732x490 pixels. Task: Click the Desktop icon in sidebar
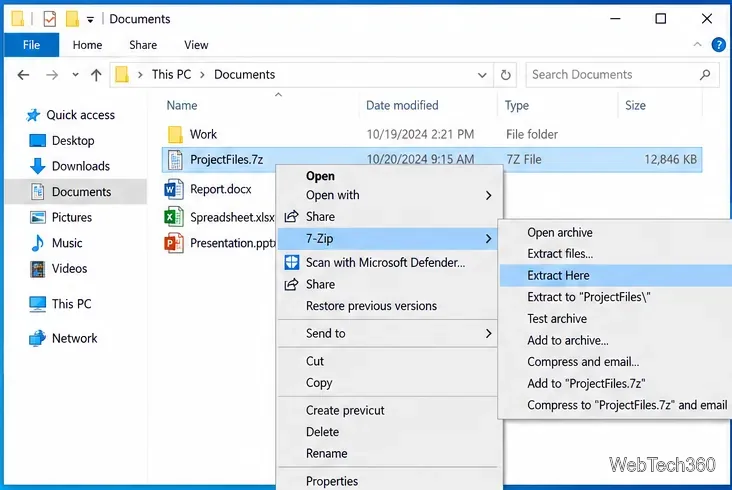37,140
